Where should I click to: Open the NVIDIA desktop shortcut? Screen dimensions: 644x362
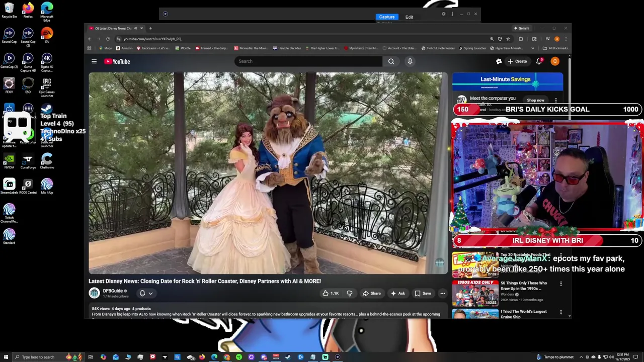(x=9, y=161)
